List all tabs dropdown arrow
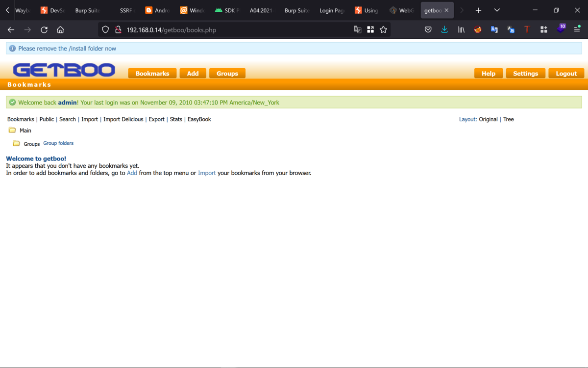588x368 pixels. click(497, 10)
